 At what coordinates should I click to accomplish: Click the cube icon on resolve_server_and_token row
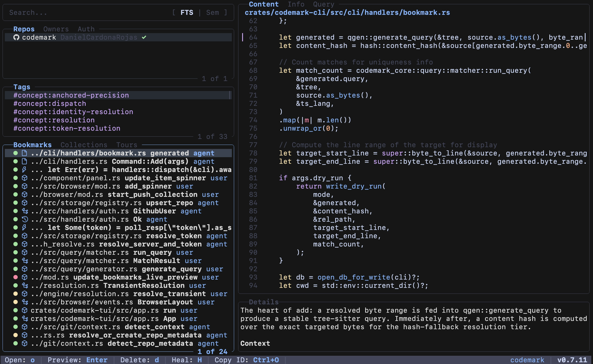point(25,244)
